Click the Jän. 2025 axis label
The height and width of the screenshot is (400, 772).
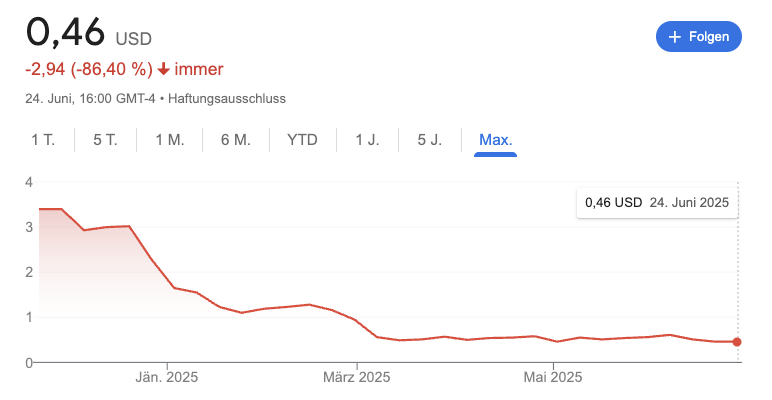click(x=166, y=377)
